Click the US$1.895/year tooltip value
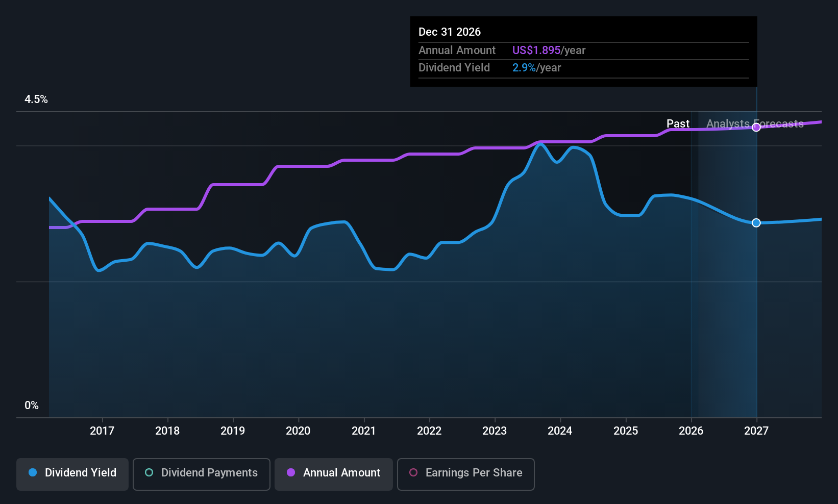Image resolution: width=838 pixels, height=504 pixels. [549, 51]
